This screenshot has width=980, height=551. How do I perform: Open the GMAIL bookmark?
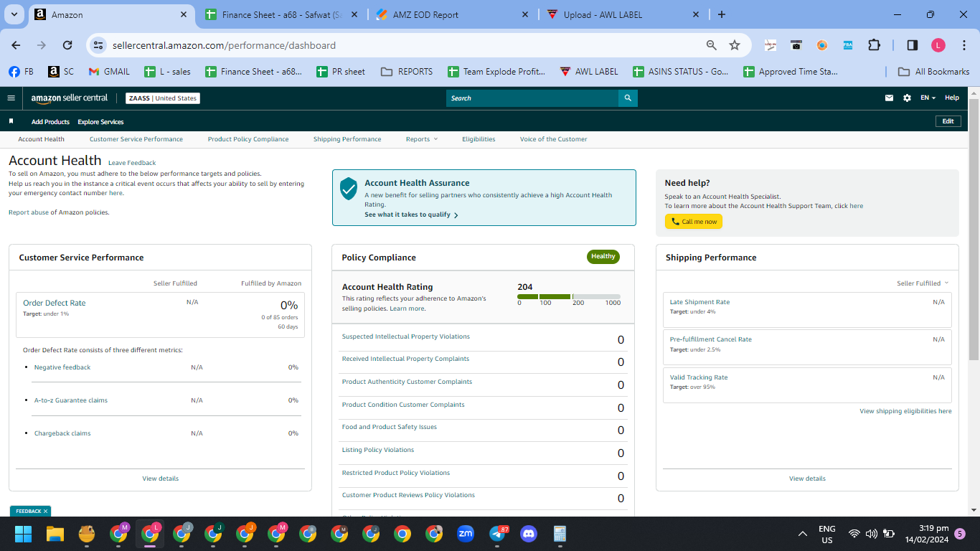click(x=109, y=72)
